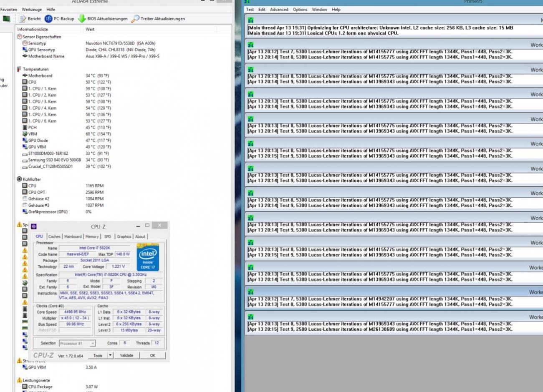Open the Werkzeuge menu in AIDA64
The image size is (543, 392).
(x=32, y=9)
